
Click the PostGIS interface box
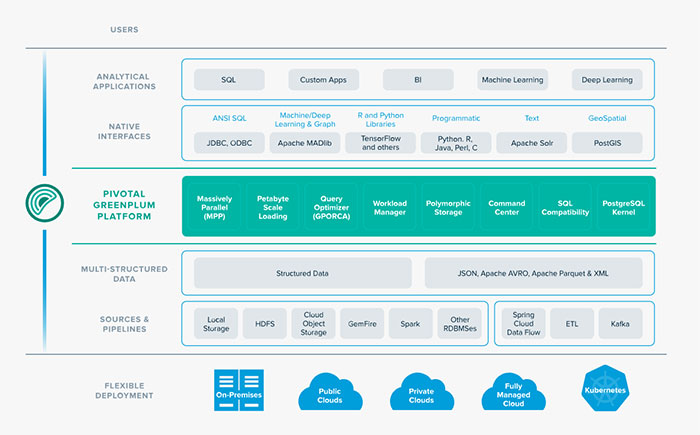point(607,143)
